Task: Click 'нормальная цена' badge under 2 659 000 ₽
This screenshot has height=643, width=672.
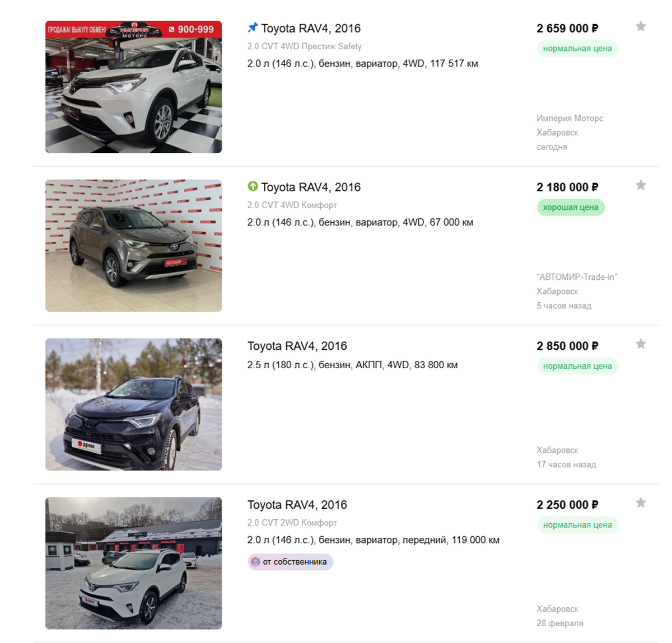Action: 577,49
